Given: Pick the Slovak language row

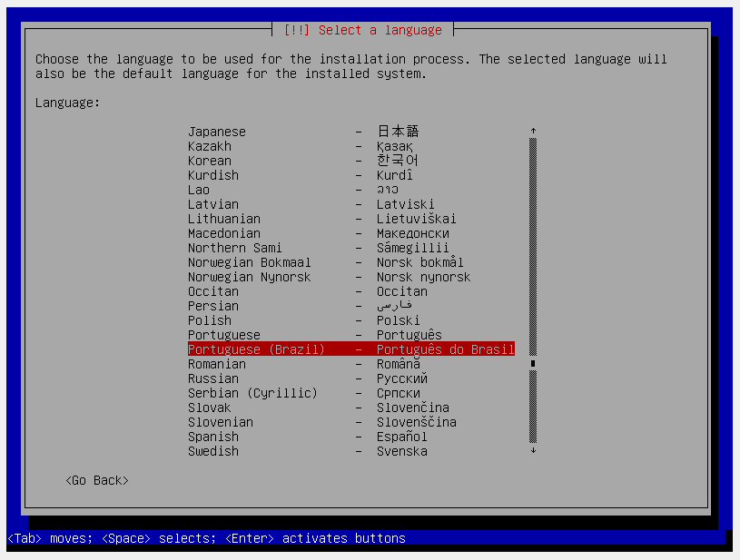Looking at the screenshot, I should coord(351,408).
